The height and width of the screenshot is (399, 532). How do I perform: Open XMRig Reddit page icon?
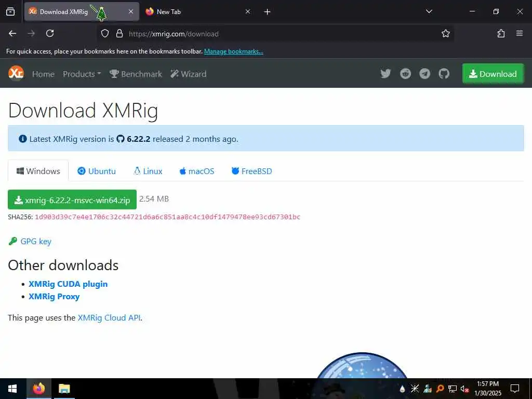point(405,74)
